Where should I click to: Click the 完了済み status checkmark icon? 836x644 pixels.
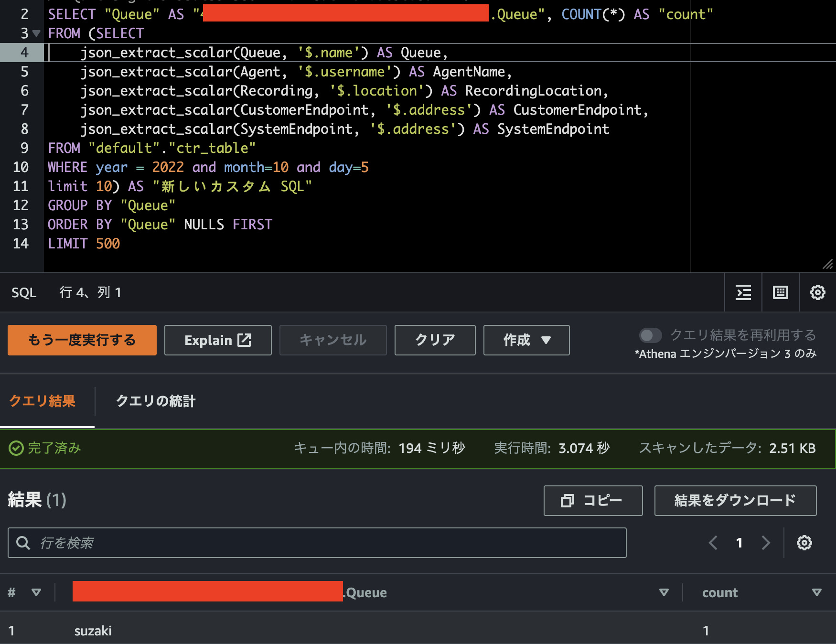point(16,448)
